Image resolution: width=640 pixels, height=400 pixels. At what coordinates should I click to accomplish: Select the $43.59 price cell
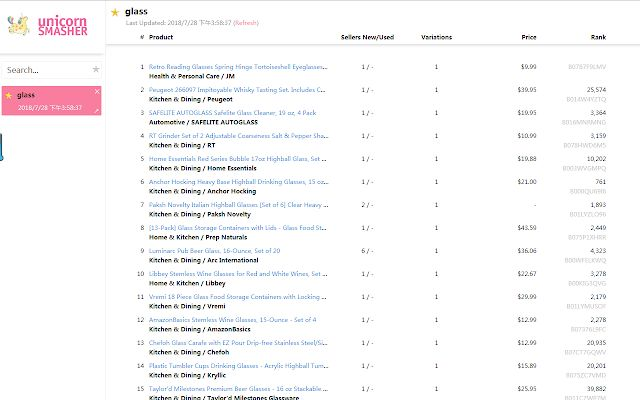click(x=527, y=227)
